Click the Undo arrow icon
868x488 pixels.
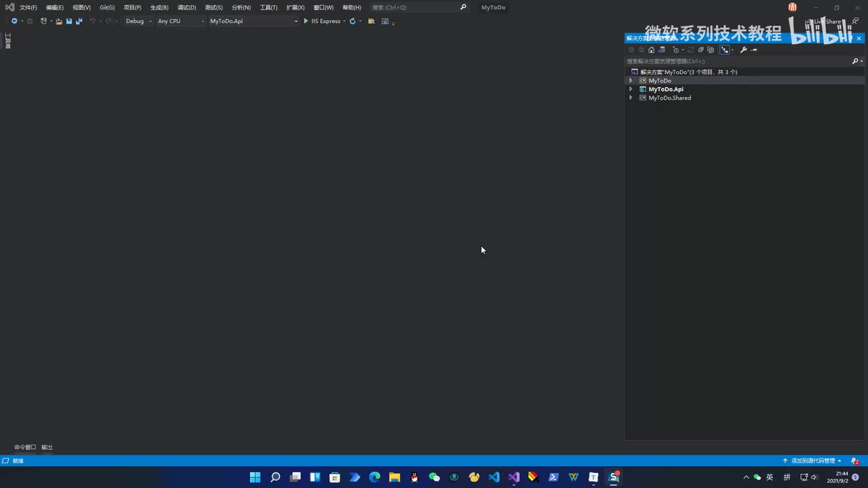[x=92, y=21]
